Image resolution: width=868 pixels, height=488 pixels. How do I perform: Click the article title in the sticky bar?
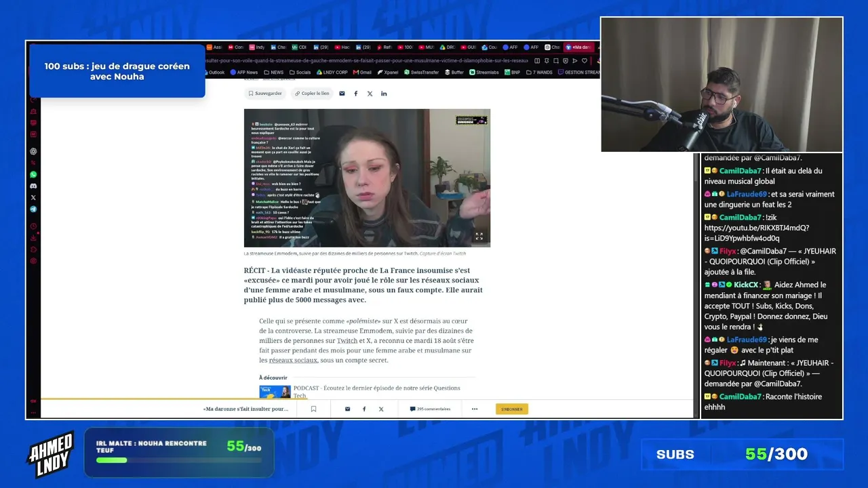[x=245, y=409]
